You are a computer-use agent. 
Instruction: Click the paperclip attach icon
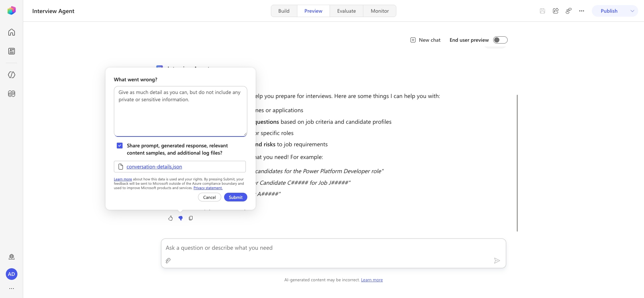click(x=168, y=261)
